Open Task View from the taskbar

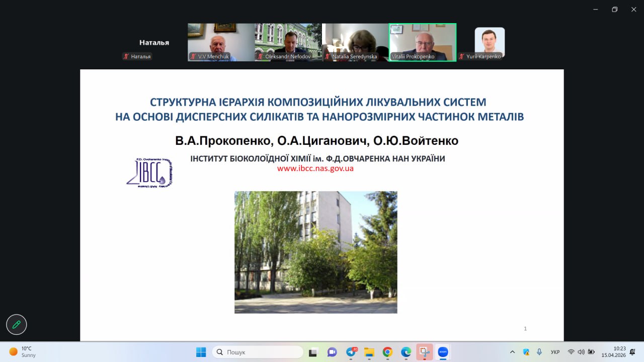pyautogui.click(x=313, y=352)
